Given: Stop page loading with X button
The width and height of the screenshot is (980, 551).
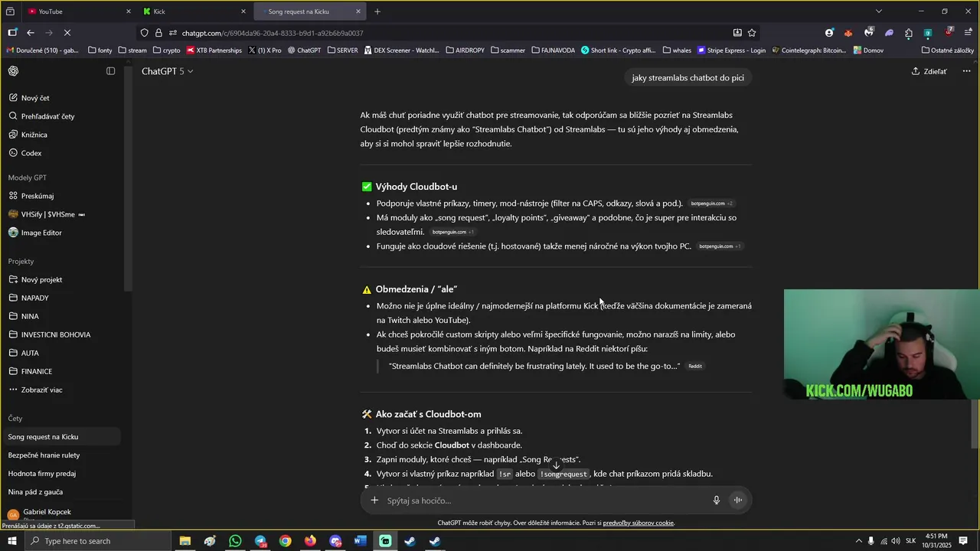Looking at the screenshot, I should click(67, 33).
